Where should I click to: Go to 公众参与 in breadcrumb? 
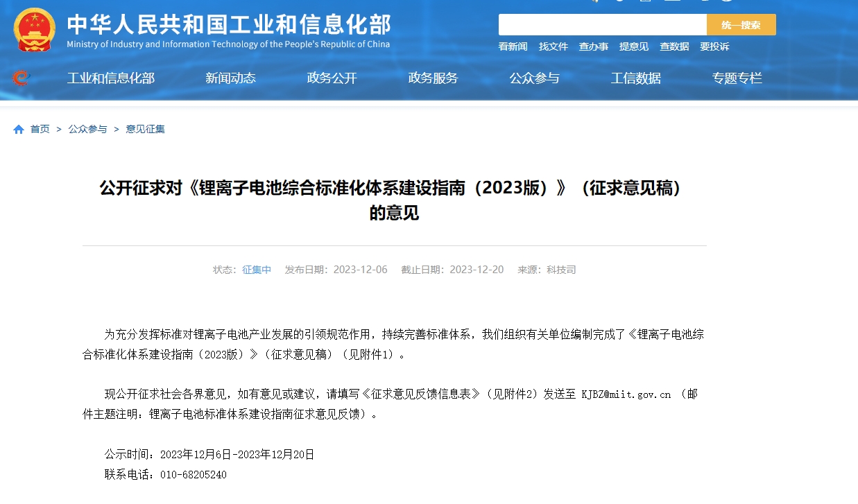click(87, 129)
